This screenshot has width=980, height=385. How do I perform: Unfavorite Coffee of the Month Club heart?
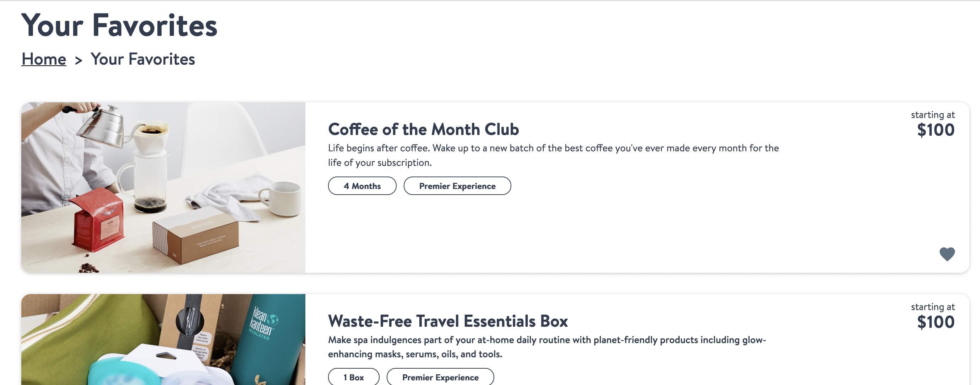pyautogui.click(x=947, y=254)
